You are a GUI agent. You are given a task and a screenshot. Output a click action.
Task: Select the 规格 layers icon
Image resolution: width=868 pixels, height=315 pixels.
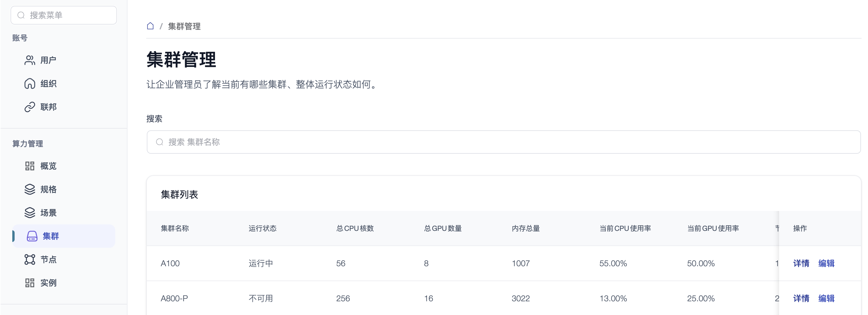30,189
